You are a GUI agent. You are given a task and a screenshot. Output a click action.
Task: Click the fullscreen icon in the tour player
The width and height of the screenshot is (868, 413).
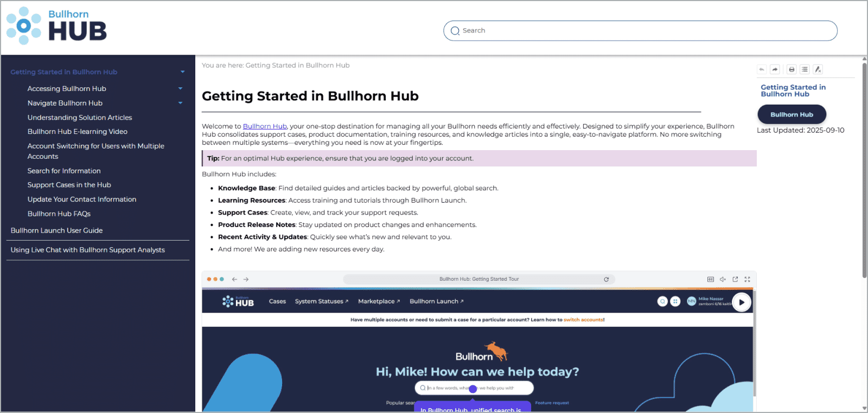pyautogui.click(x=747, y=279)
